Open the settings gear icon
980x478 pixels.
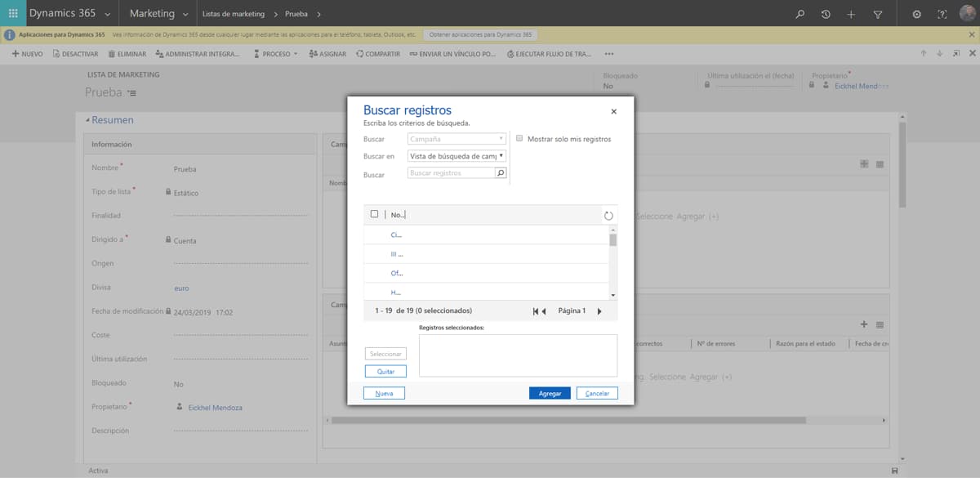(916, 14)
